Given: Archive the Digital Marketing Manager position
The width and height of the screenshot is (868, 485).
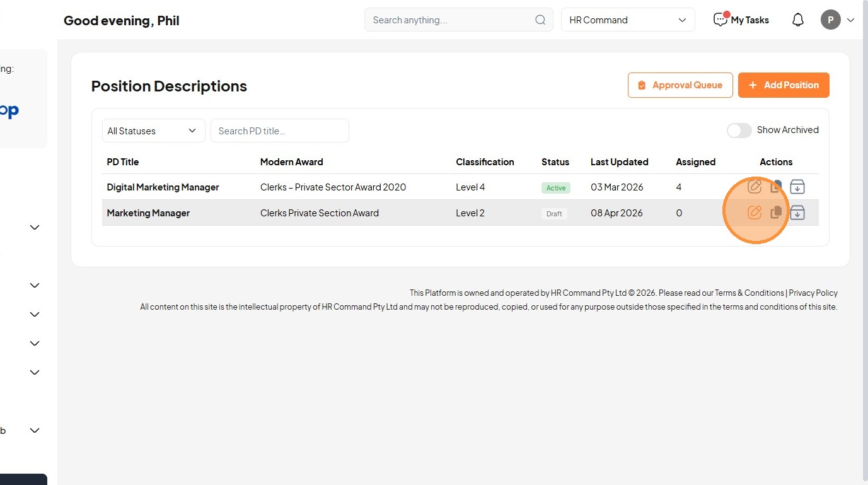Looking at the screenshot, I should [797, 187].
